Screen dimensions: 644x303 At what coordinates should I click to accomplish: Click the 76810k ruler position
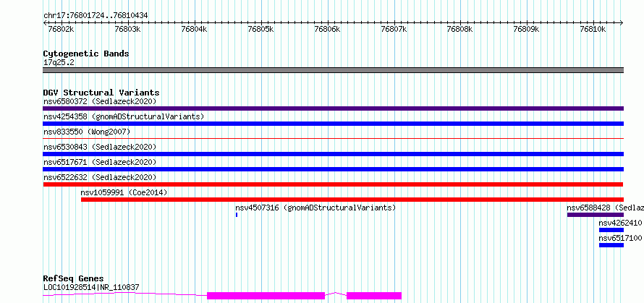coord(593,30)
